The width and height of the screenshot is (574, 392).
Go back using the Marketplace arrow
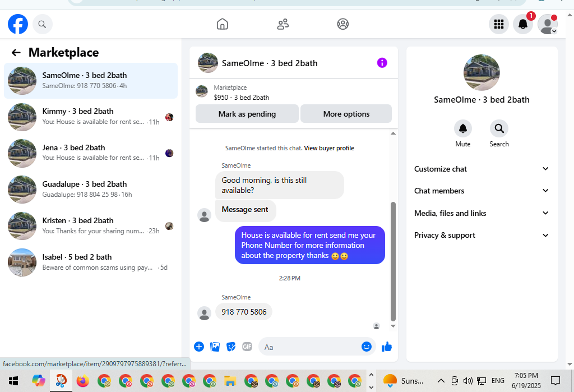click(x=16, y=53)
